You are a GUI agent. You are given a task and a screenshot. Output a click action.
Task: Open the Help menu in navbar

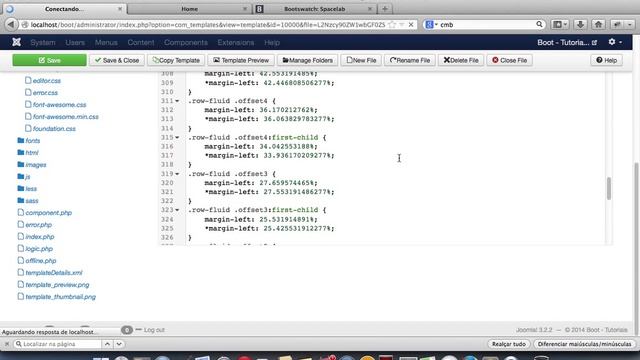[x=272, y=42]
